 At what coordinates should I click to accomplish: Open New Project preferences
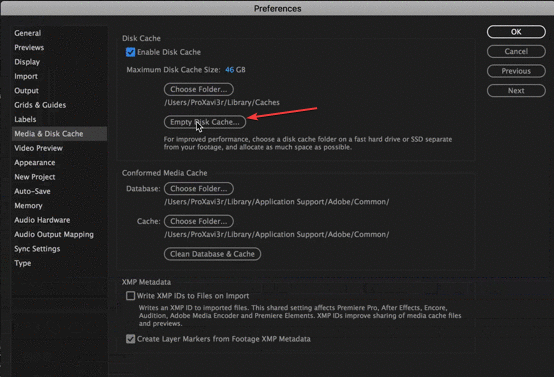click(35, 177)
